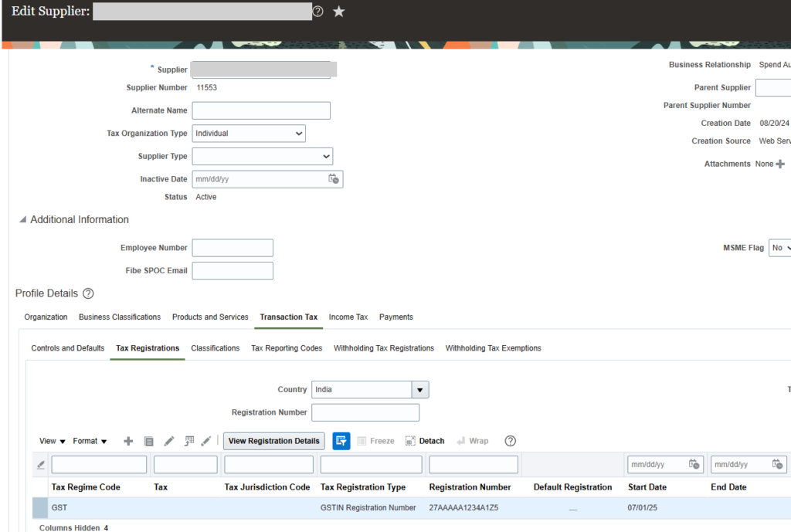Open the Withholding Tax Registrations tab
The height and width of the screenshot is (532, 791).
tap(384, 348)
